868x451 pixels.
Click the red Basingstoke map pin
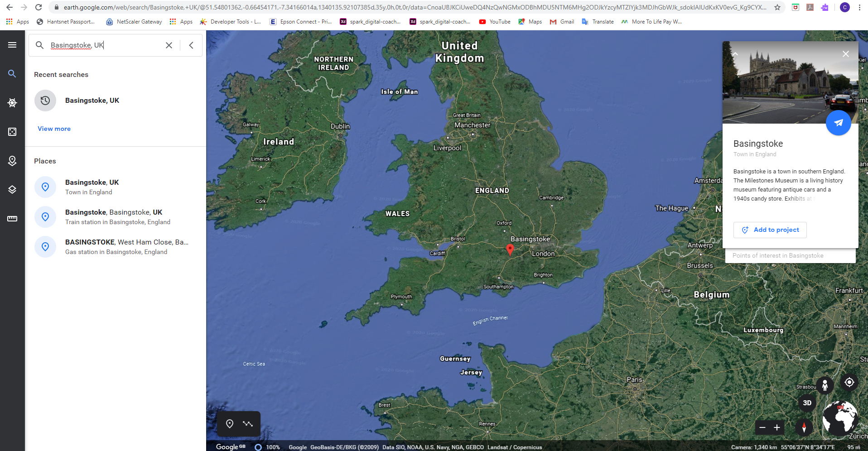point(510,249)
